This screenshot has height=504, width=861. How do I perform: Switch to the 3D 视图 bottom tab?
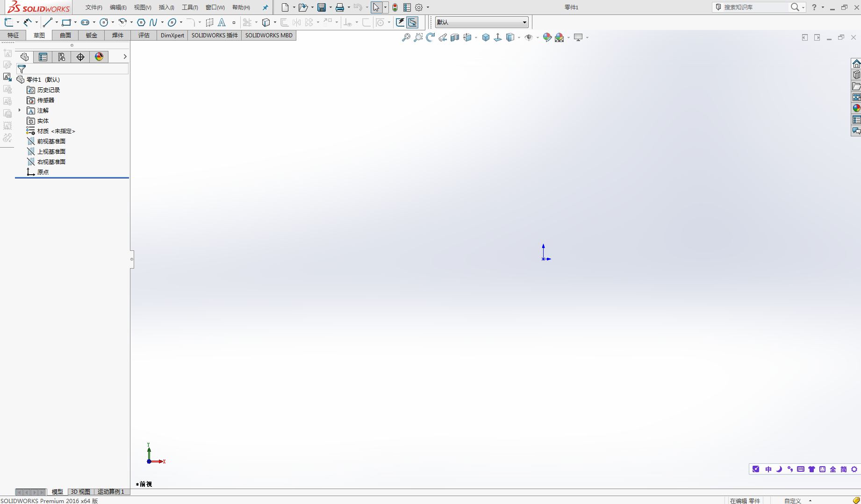(80, 492)
